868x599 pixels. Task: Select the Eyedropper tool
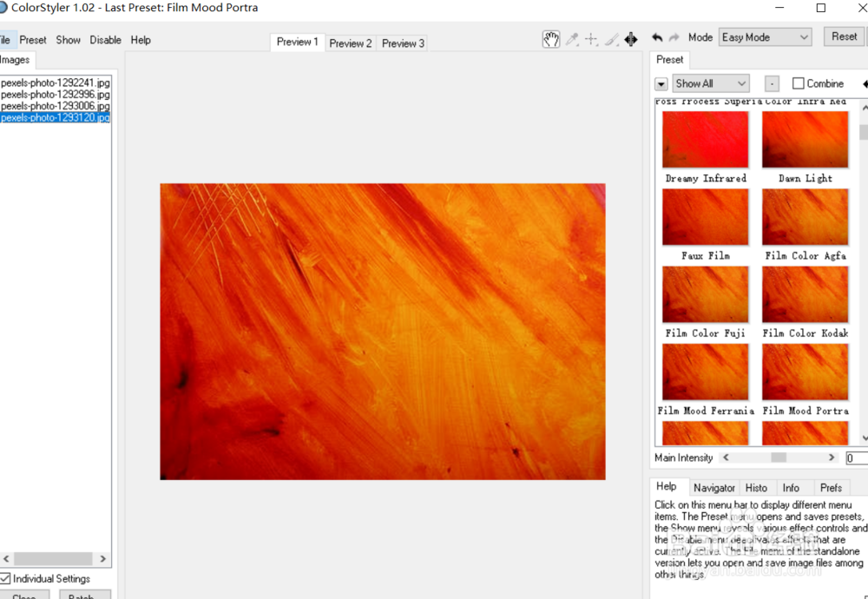point(572,39)
